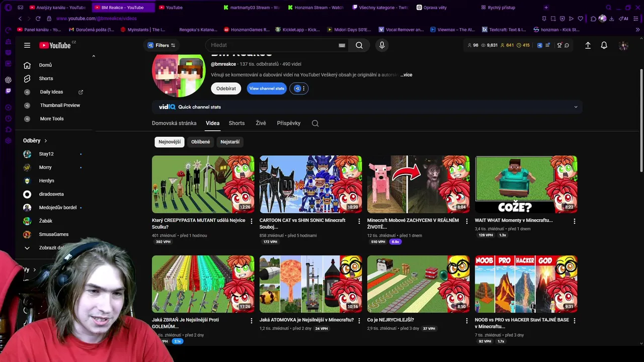Click the View channel stats button
The height and width of the screenshot is (362, 644).
click(267, 88)
